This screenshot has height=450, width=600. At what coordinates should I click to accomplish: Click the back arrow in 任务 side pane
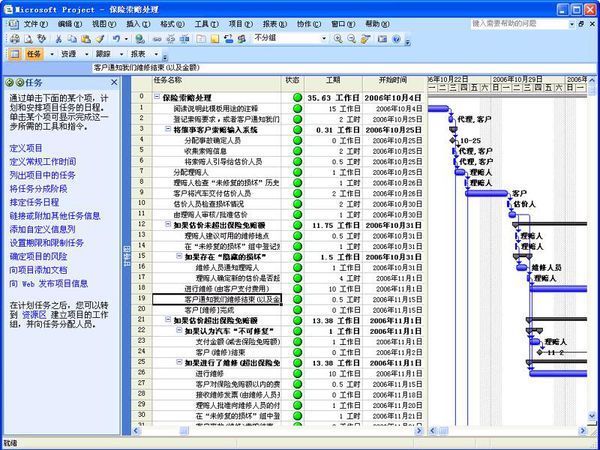pyautogui.click(x=10, y=82)
